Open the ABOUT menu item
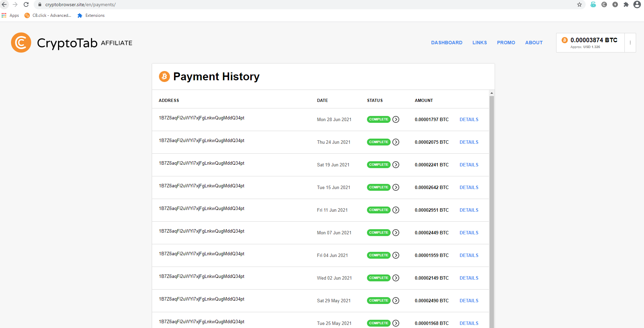Screen dimensions: 644x328 pos(534,43)
